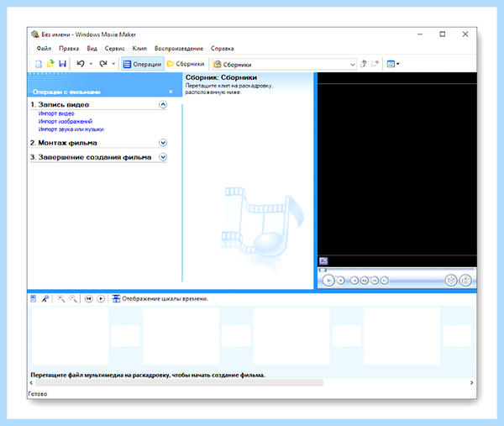Zoom out the timeline magnifier

pos(73,298)
